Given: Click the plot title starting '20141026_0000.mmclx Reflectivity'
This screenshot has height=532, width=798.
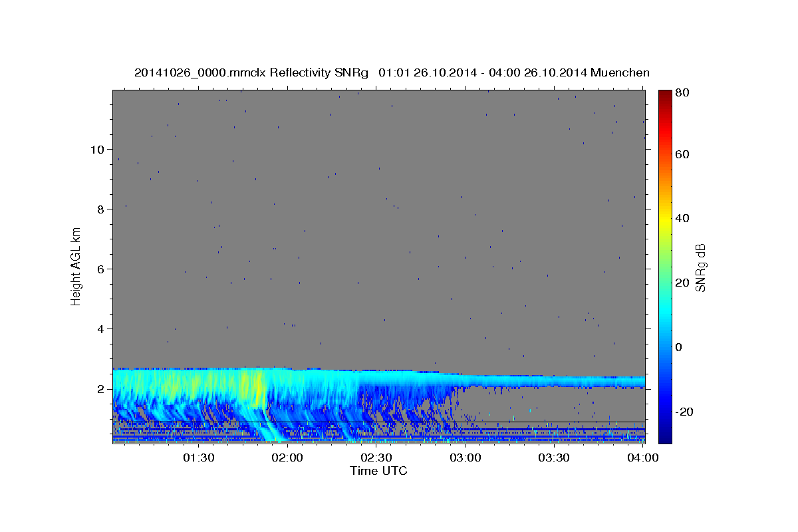Looking at the screenshot, I should tap(392, 72).
